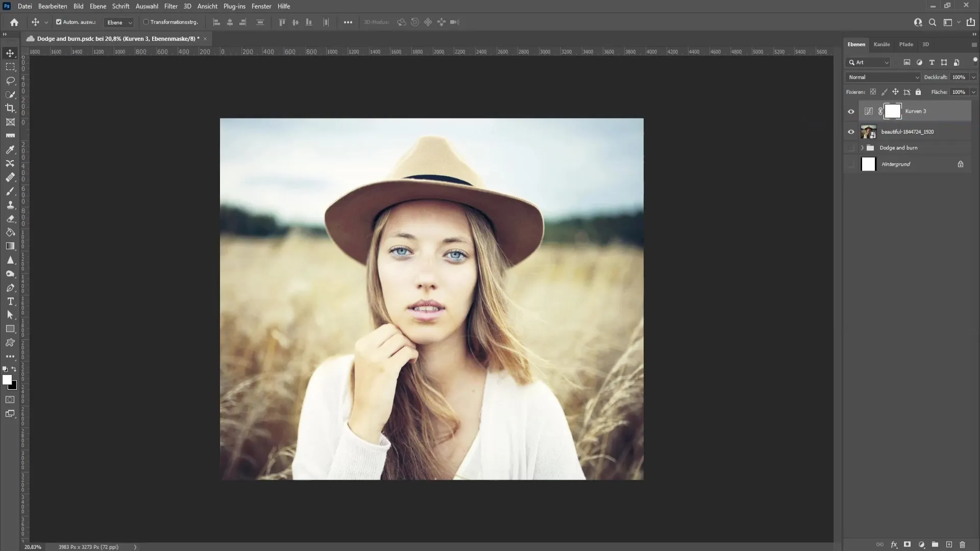This screenshot has width=980, height=551.
Task: Select the Healing Brush tool
Action: (10, 177)
